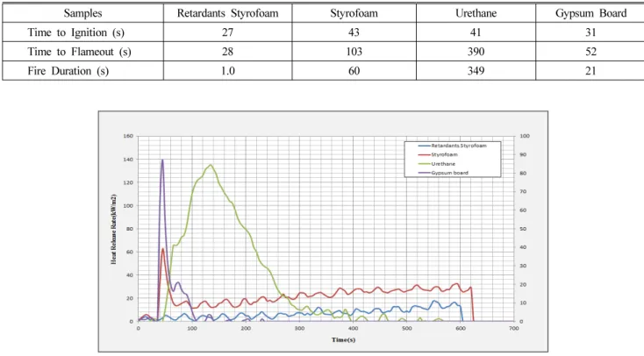The width and height of the screenshot is (644, 356).
Task: Select the 160 tick on left axis
Action: tap(128, 136)
